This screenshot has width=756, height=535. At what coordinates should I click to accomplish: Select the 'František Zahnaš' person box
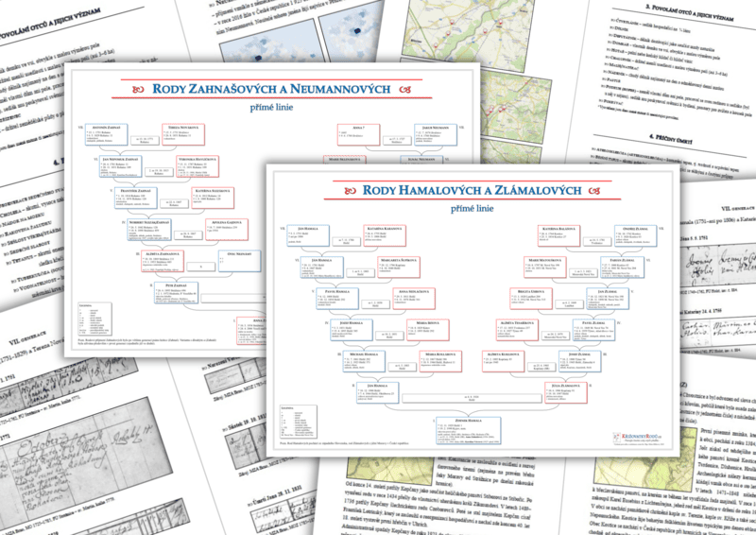(x=135, y=198)
